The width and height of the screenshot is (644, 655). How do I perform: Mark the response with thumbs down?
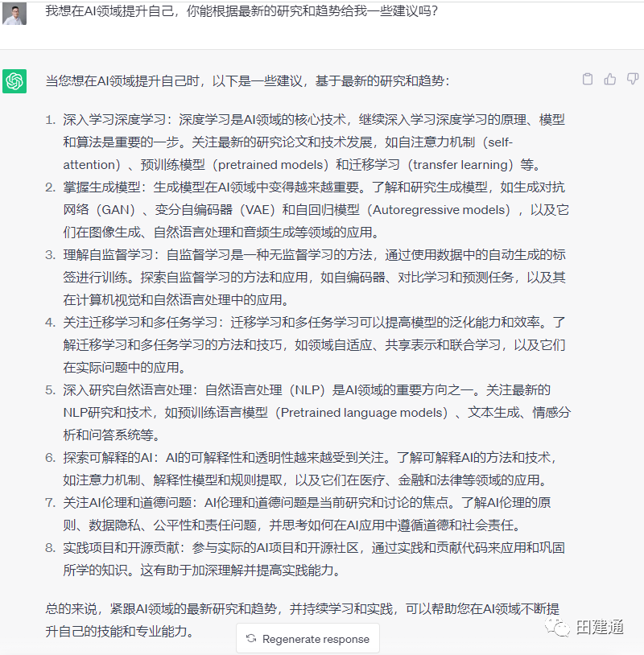coord(633,79)
